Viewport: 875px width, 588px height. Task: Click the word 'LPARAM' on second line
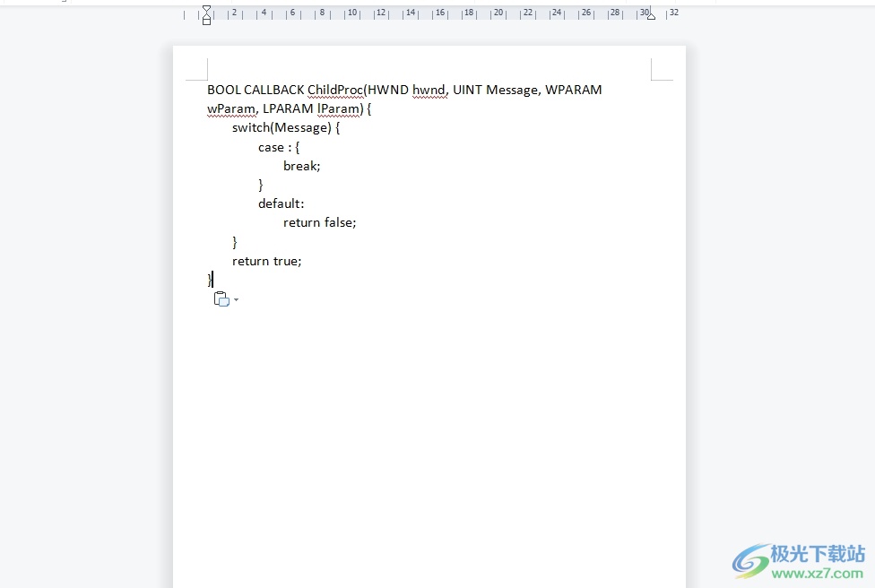tap(288, 108)
